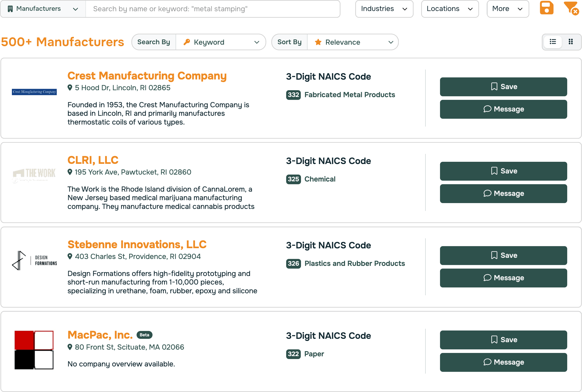
Task: Expand the Locations filter dropdown
Action: (x=450, y=9)
